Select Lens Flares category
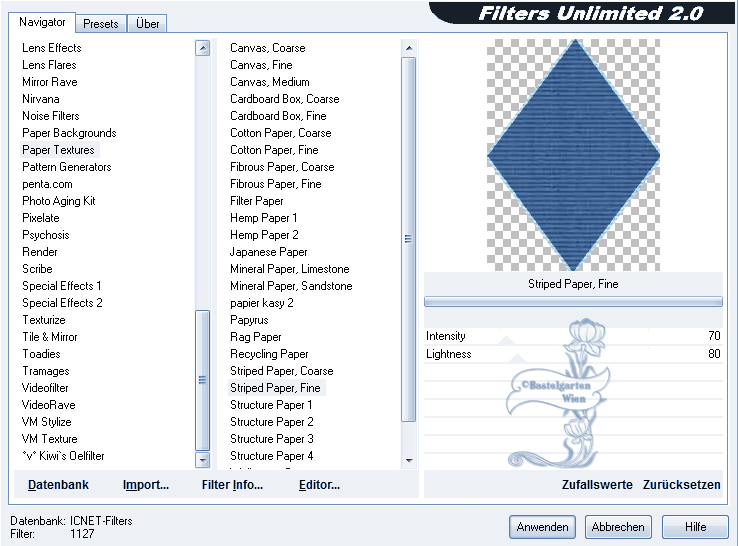Screen dimensions: 738x546 [49, 65]
